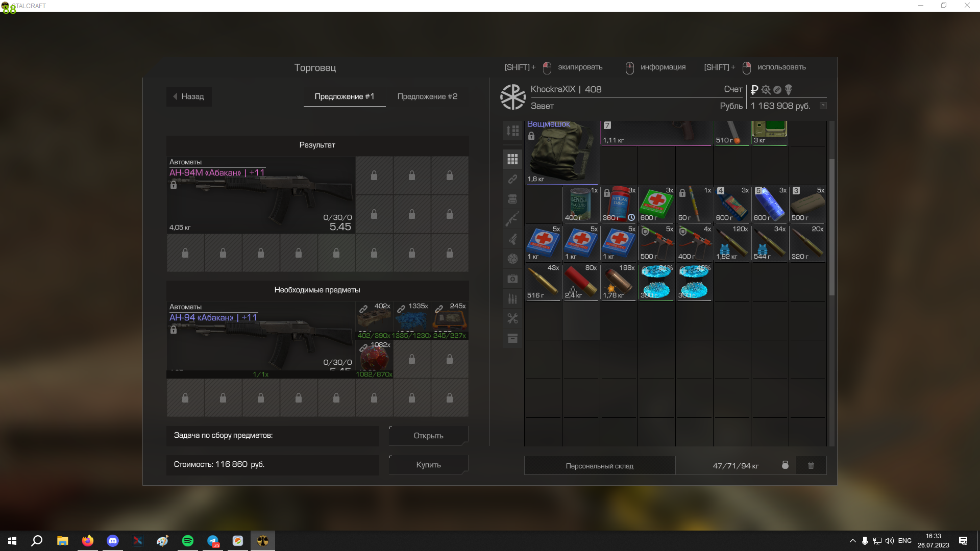Viewport: 980px width, 551px height.
Task: Select the skull currency icon in account
Action: point(789,90)
